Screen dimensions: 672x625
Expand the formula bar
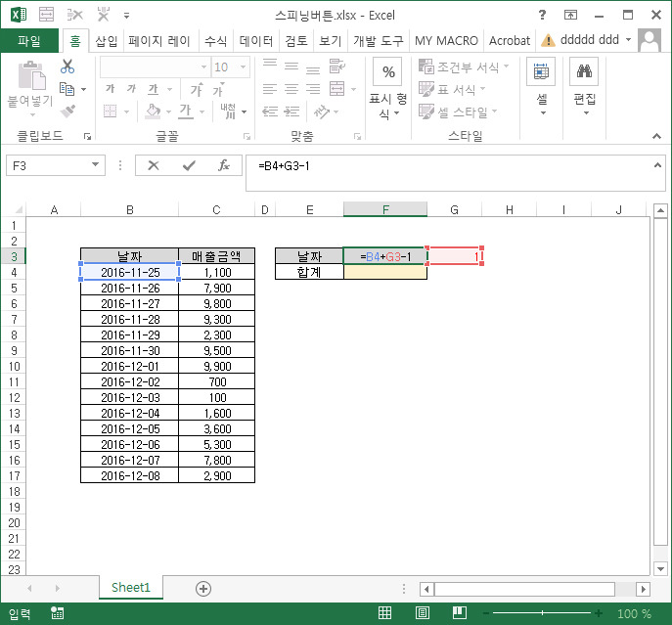657,165
